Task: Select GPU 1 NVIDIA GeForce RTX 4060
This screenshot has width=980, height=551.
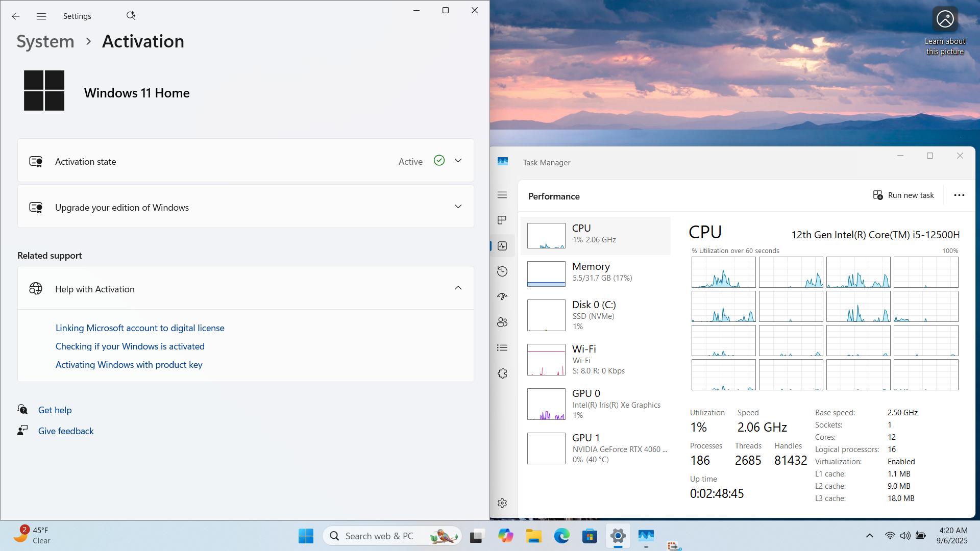Action: (x=595, y=448)
